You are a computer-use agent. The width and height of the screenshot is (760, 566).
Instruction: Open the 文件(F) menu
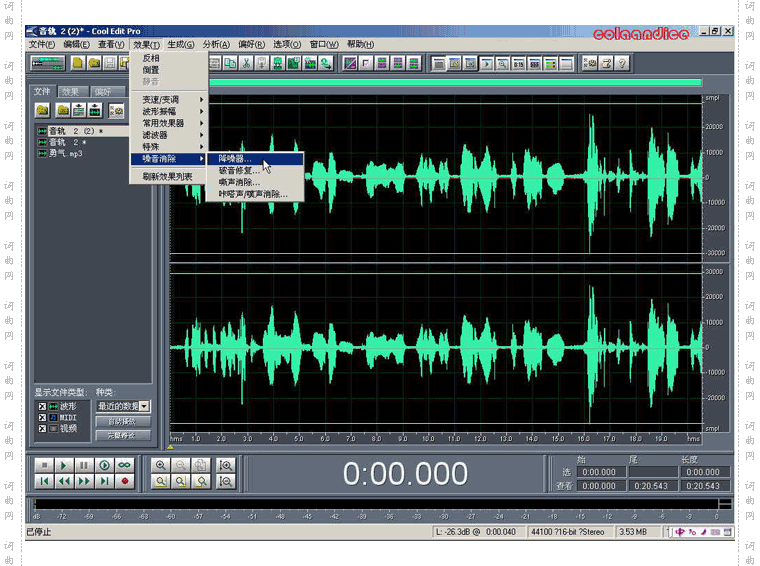(x=42, y=45)
